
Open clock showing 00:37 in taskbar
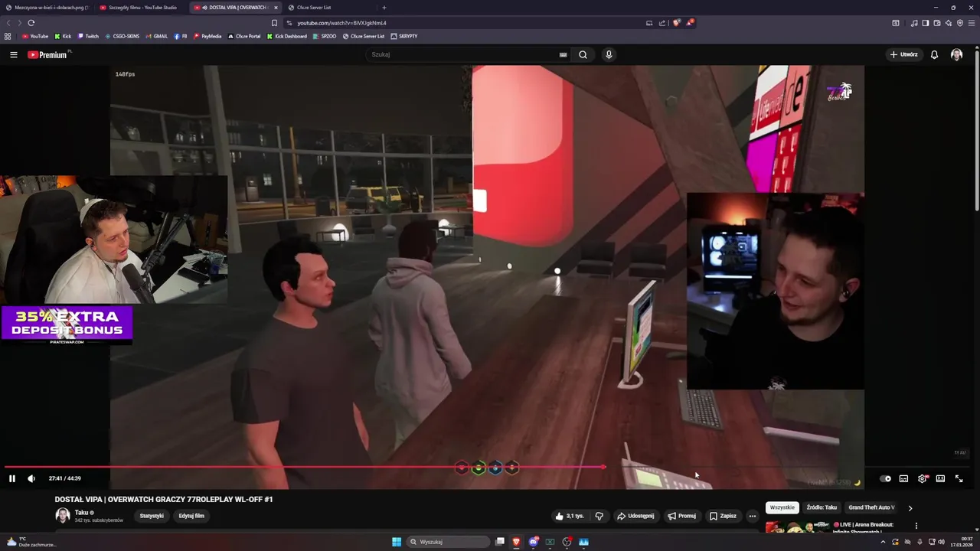pyautogui.click(x=962, y=542)
